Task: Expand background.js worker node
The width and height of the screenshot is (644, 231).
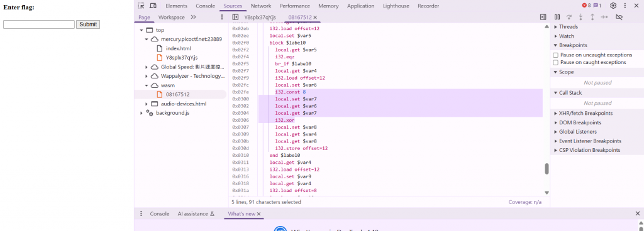Action: 142,113
